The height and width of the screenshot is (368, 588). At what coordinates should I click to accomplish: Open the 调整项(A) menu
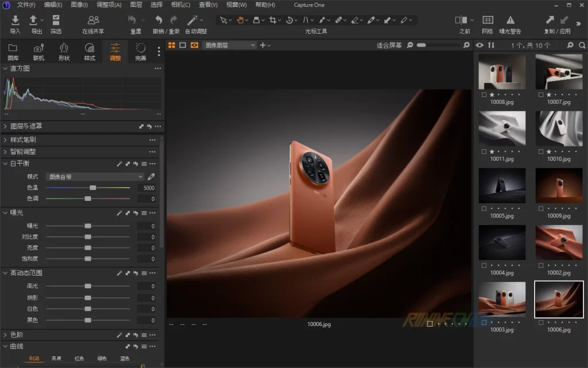click(x=109, y=5)
